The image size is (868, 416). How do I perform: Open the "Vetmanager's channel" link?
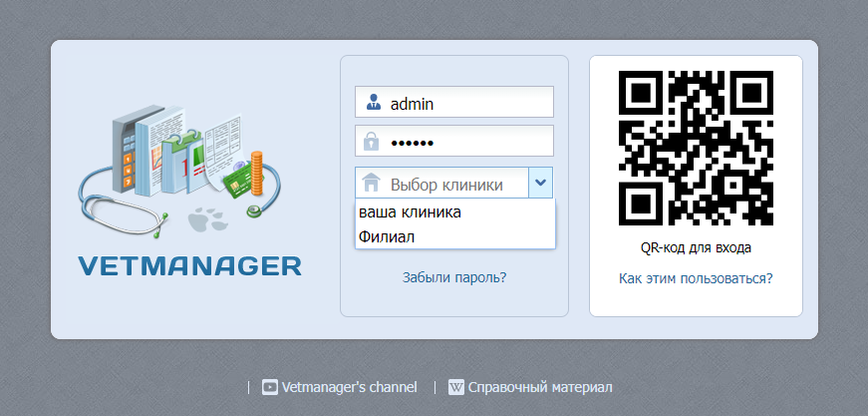pyautogui.click(x=350, y=387)
